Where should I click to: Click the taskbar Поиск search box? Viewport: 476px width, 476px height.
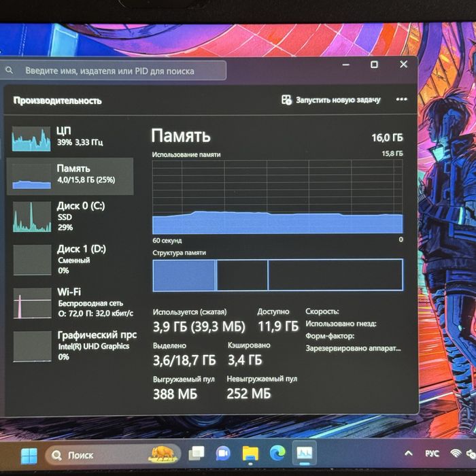pyautogui.click(x=113, y=455)
